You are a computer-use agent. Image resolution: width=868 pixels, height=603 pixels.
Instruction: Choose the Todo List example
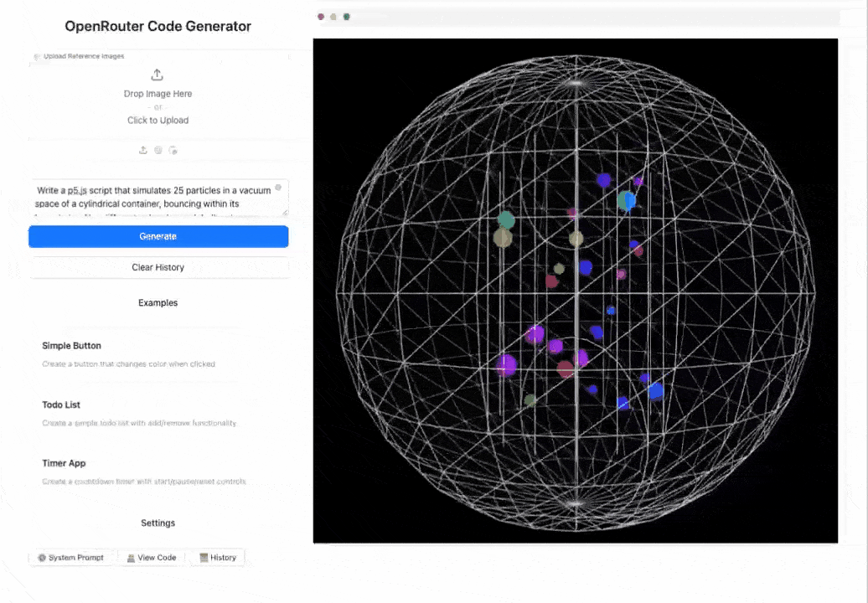[x=158, y=413]
